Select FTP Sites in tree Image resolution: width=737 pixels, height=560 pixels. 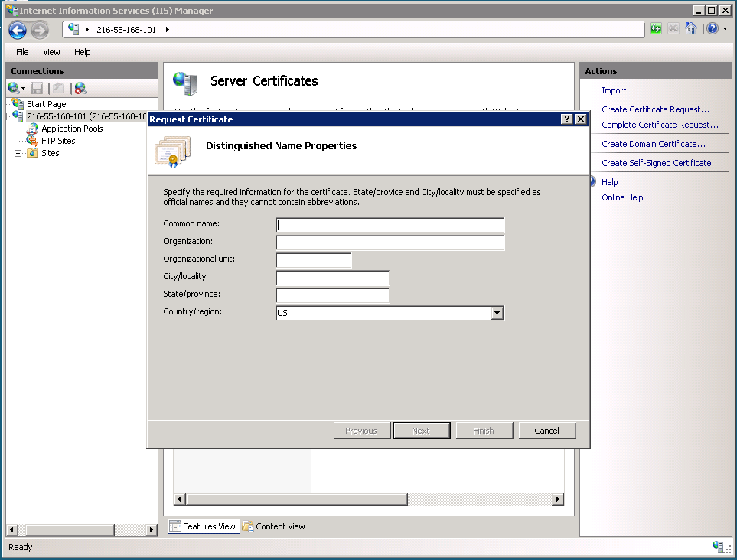point(58,141)
